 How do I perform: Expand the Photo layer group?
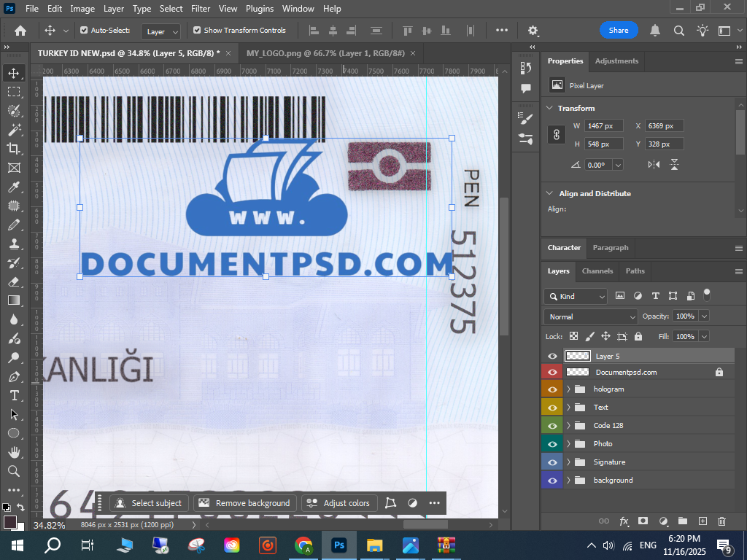pos(568,443)
